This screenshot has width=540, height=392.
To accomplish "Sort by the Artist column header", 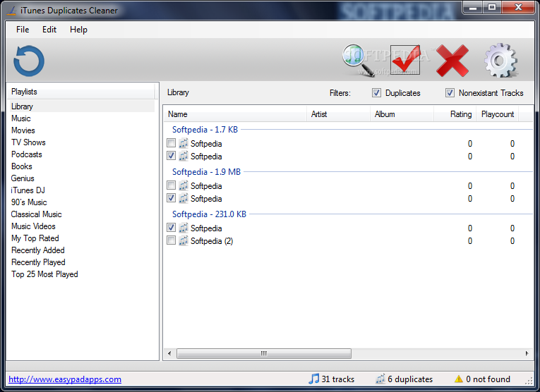I will click(338, 114).
